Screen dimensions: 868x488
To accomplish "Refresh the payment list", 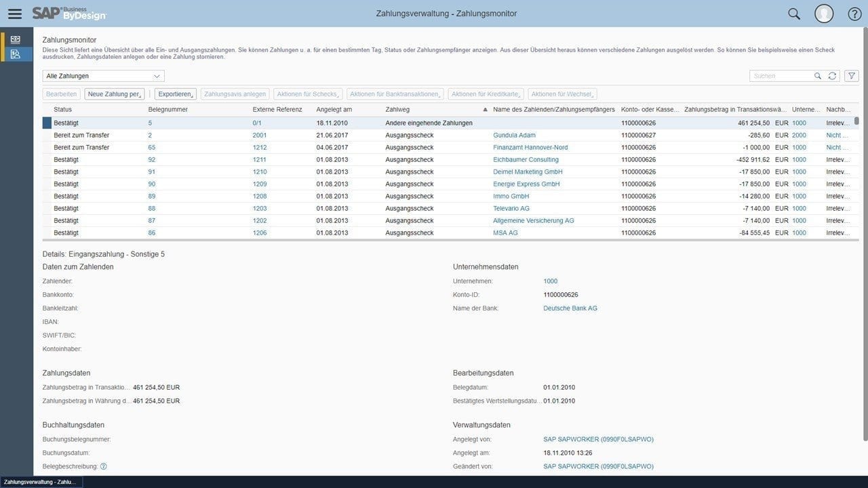I will (x=832, y=76).
